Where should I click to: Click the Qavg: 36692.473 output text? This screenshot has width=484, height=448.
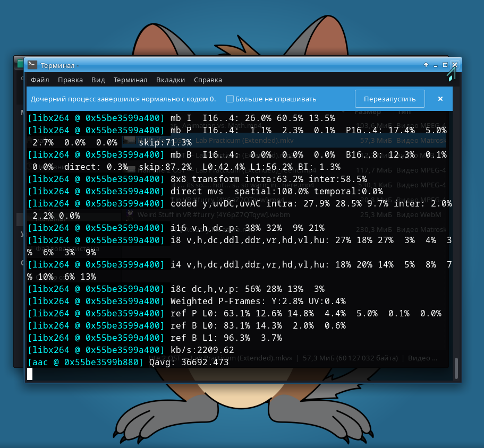[x=189, y=362]
